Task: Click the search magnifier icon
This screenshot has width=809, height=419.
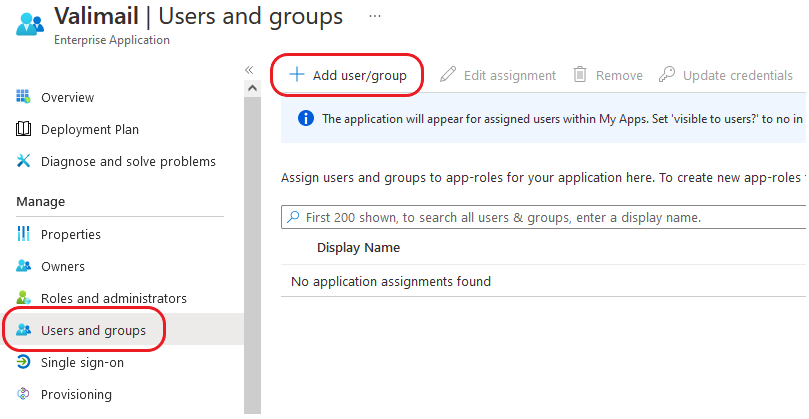Action: (x=293, y=217)
